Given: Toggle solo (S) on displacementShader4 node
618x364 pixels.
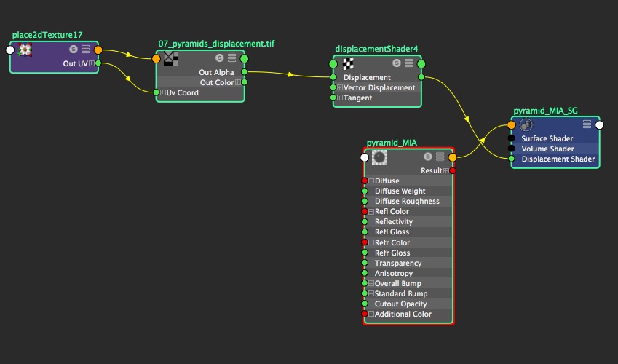Looking at the screenshot, I should coord(397,63).
